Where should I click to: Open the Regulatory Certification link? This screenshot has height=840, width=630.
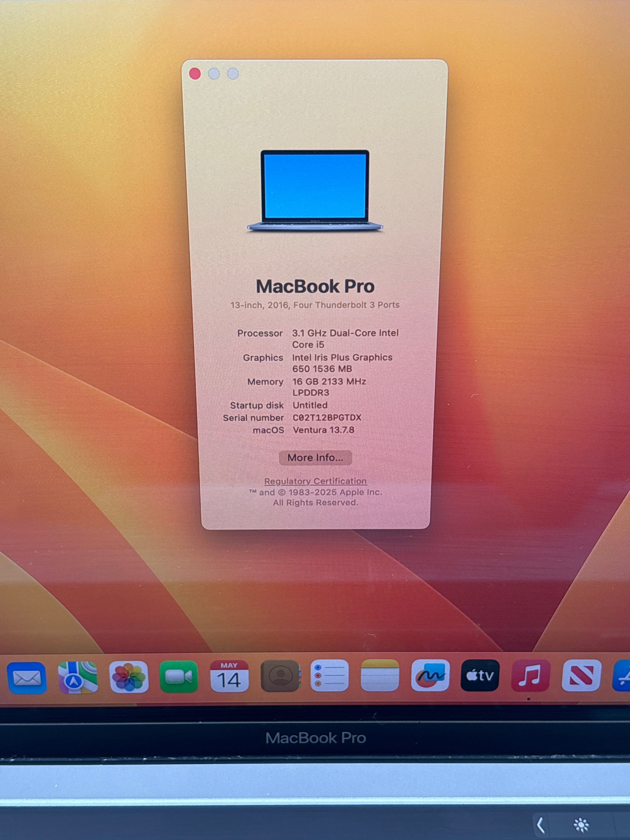point(316,481)
